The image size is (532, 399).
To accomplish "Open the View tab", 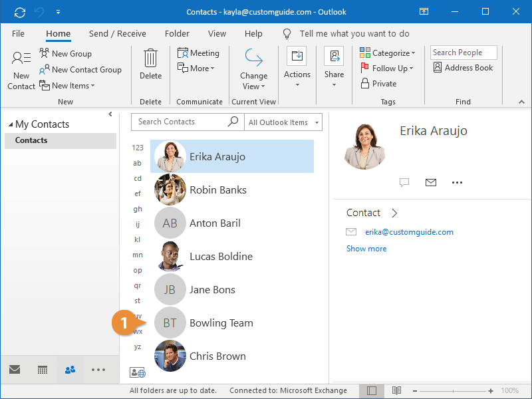I will pos(217,34).
